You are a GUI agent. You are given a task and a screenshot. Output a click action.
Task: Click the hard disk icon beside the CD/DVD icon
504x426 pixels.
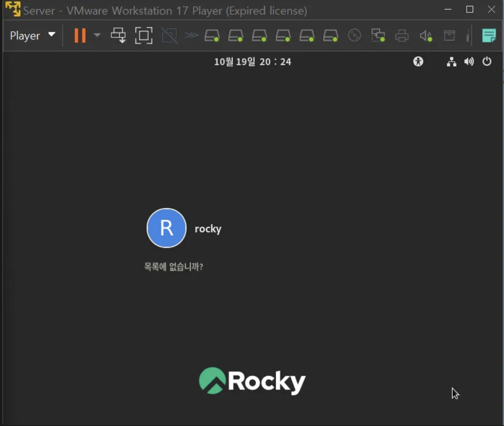pos(330,36)
